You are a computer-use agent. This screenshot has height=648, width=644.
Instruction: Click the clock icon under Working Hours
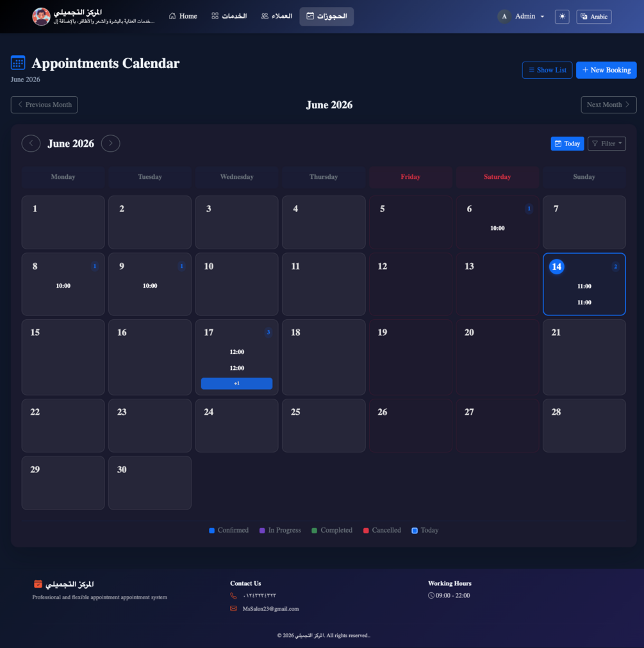pos(431,595)
